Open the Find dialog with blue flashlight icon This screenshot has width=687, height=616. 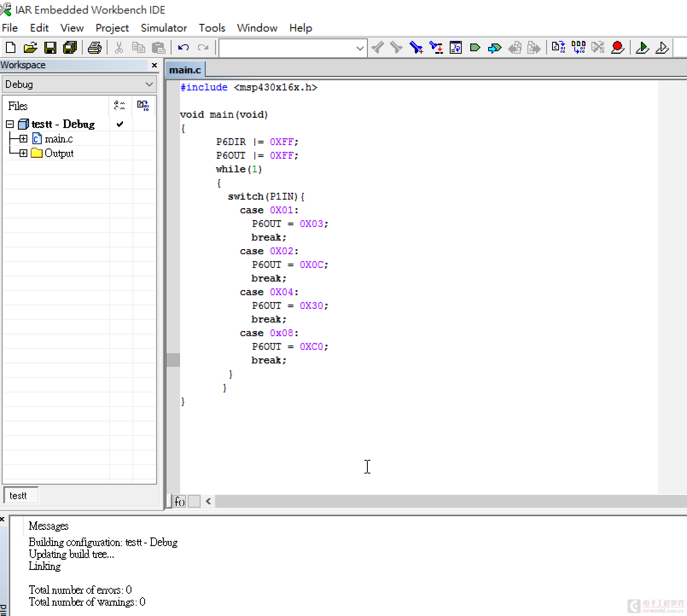click(x=416, y=47)
